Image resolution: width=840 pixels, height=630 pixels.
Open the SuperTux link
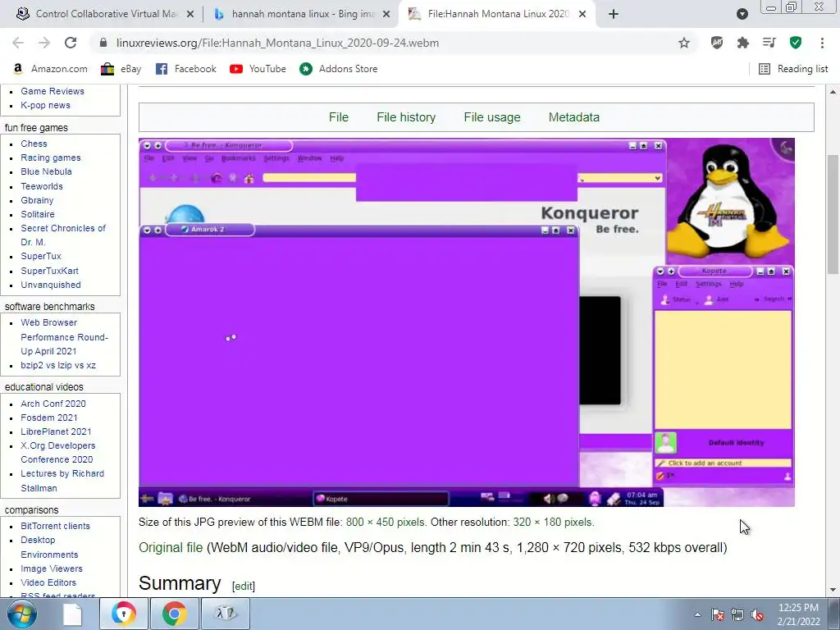[41, 256]
